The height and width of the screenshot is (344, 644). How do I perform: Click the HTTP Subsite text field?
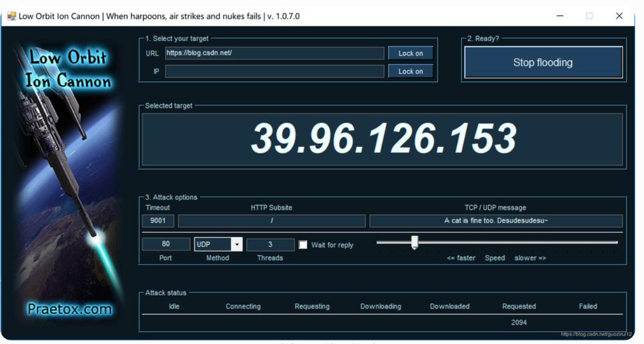click(x=271, y=221)
